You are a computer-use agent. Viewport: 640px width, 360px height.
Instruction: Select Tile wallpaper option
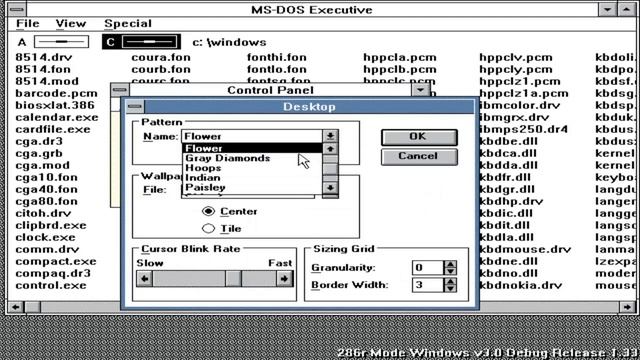click(x=222, y=229)
